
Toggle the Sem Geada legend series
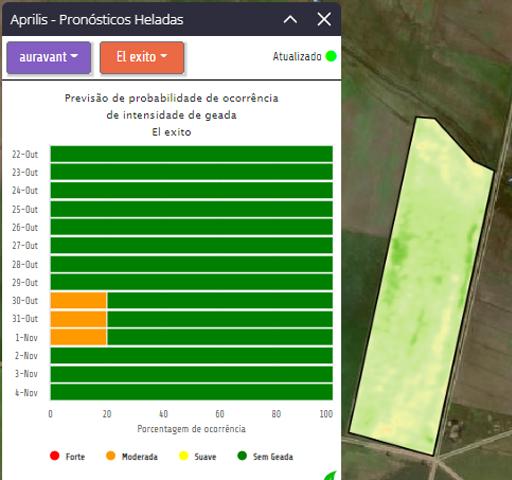pyautogui.click(x=265, y=456)
